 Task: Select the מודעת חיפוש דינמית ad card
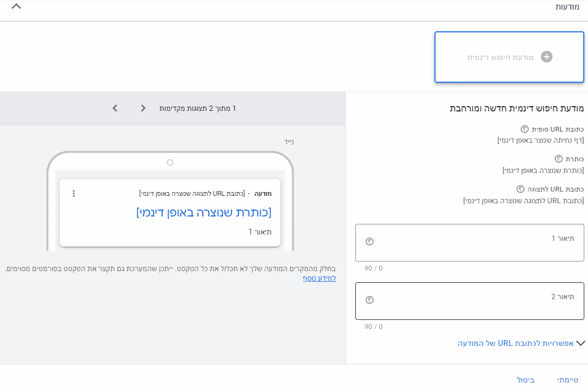[509, 57]
